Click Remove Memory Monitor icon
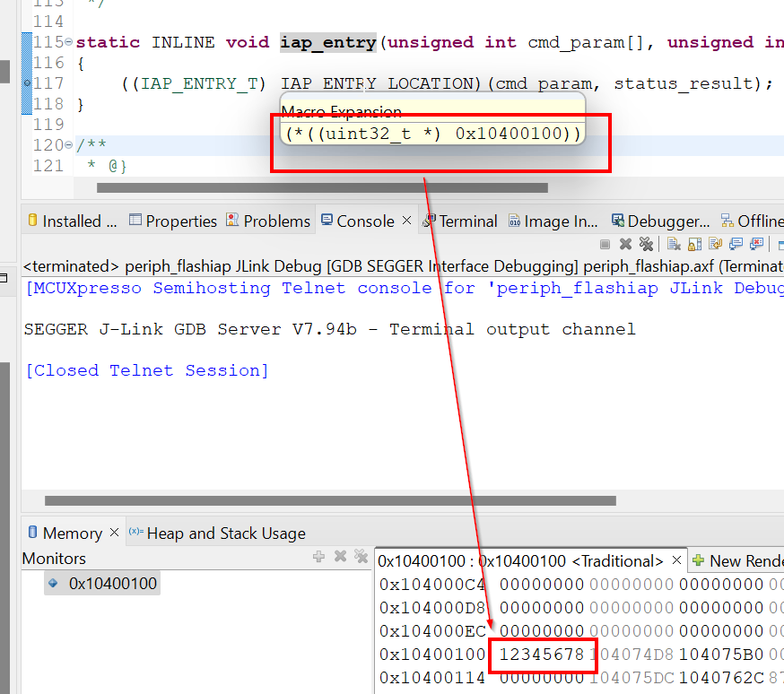This screenshot has height=694, width=784. [340, 556]
